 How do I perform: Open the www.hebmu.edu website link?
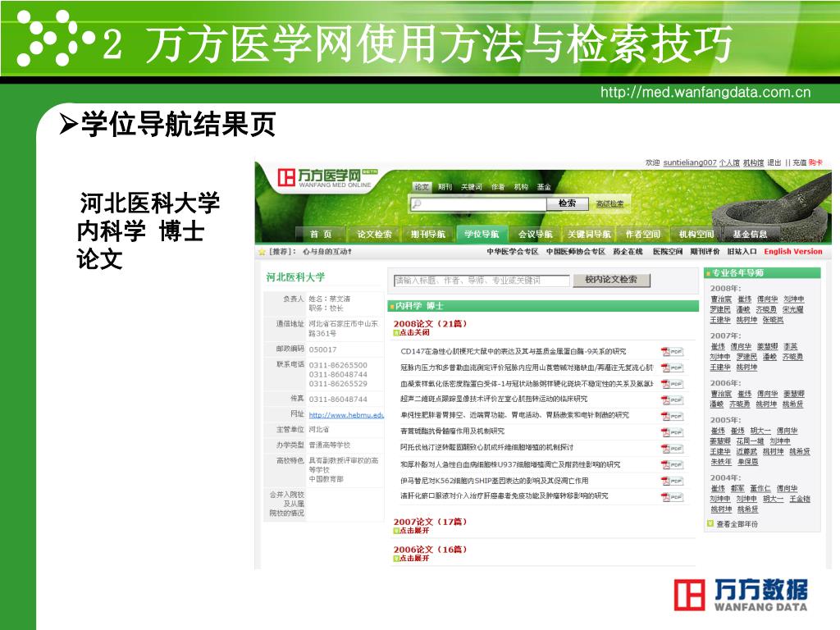point(346,414)
